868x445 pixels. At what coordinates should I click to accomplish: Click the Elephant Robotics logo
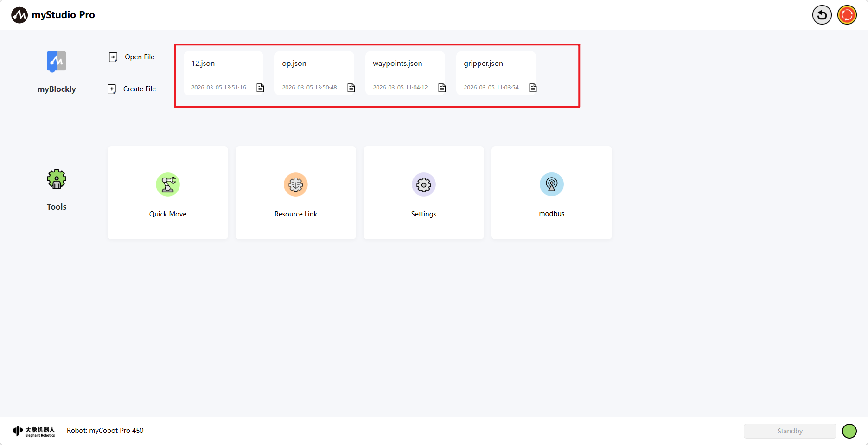[x=34, y=431]
